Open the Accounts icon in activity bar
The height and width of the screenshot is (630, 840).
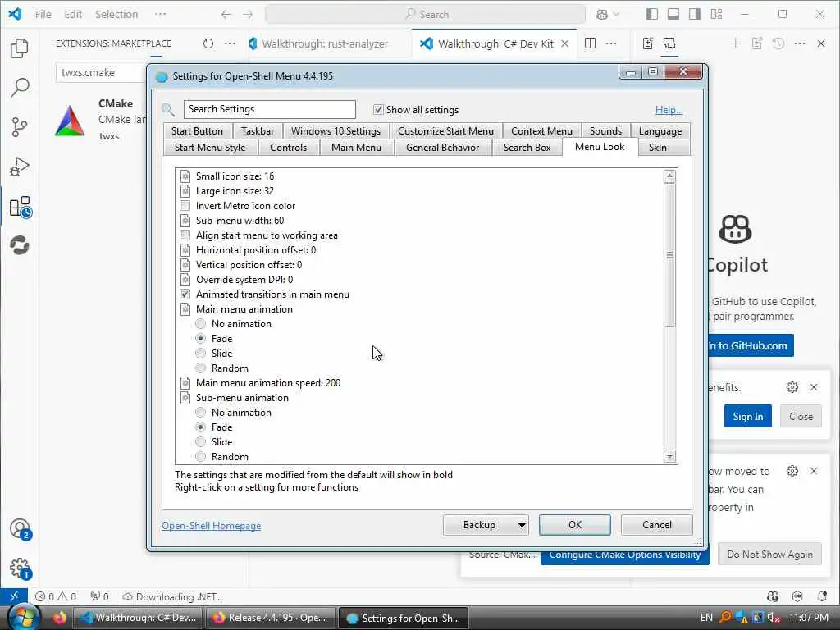click(x=20, y=529)
